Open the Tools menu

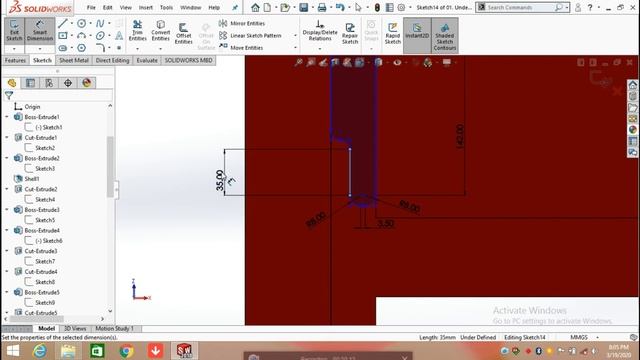coord(166,7)
